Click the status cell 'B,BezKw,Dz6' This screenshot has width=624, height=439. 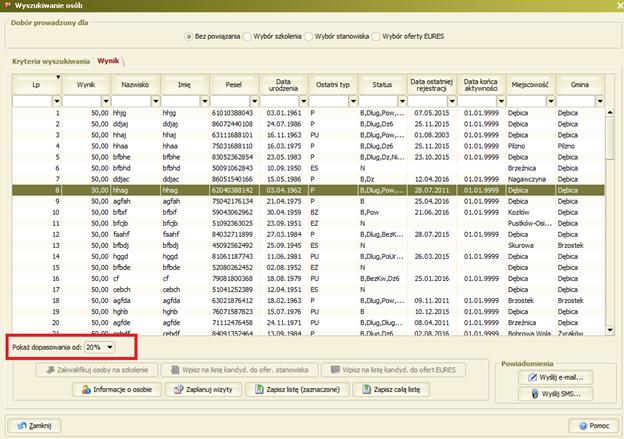tap(380, 279)
